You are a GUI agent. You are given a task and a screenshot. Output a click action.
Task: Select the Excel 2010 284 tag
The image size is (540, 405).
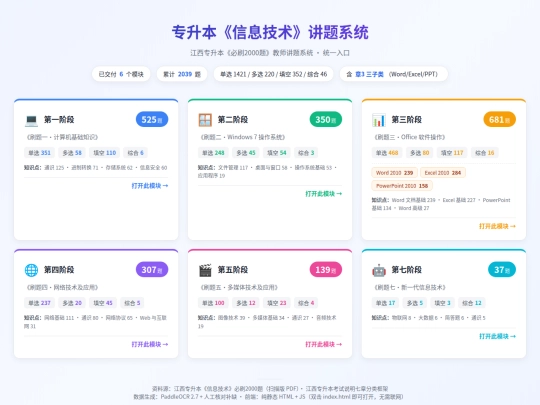point(443,173)
